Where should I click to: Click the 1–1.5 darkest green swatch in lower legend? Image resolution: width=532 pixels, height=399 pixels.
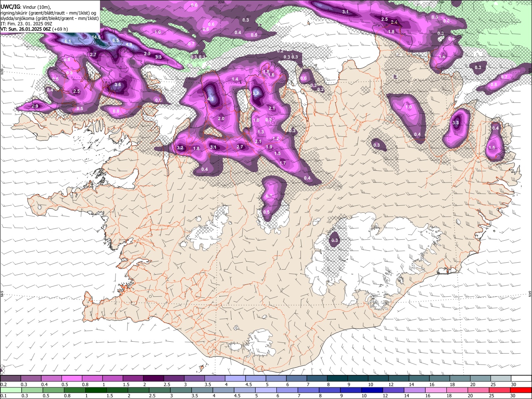click(96, 390)
